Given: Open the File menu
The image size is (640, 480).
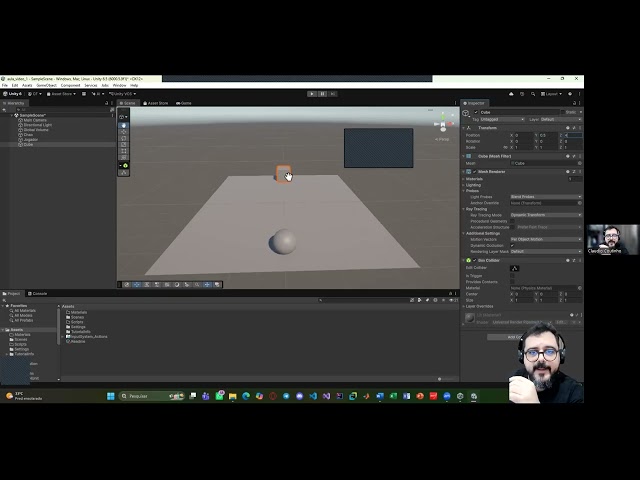Looking at the screenshot, I should [x=4, y=85].
